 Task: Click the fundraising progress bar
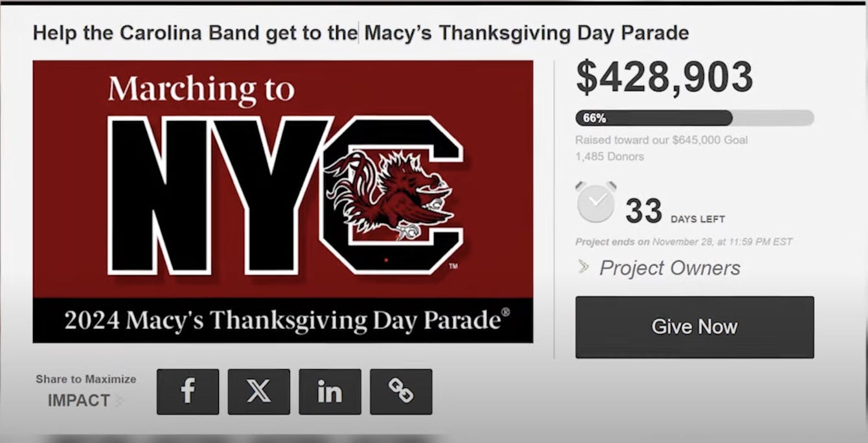click(694, 118)
